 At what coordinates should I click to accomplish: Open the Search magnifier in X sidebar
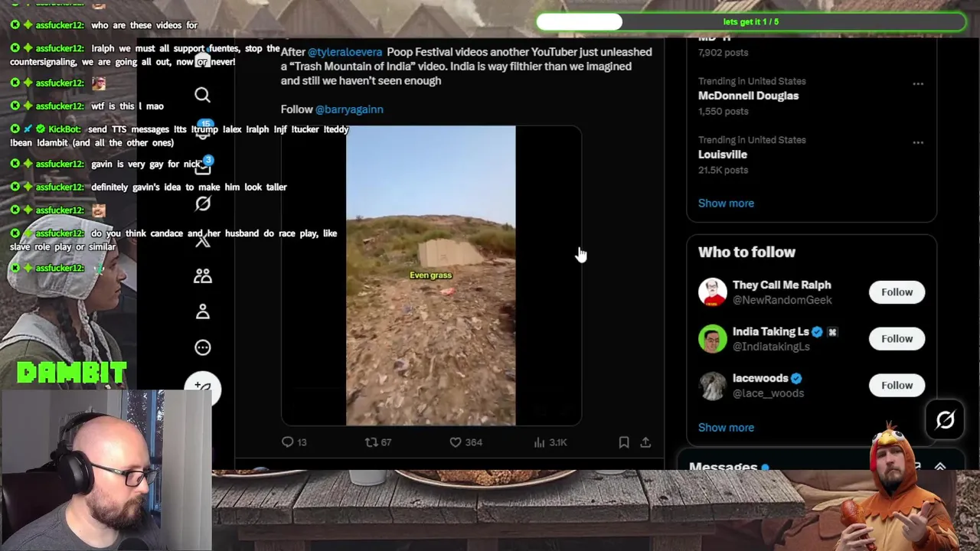202,95
